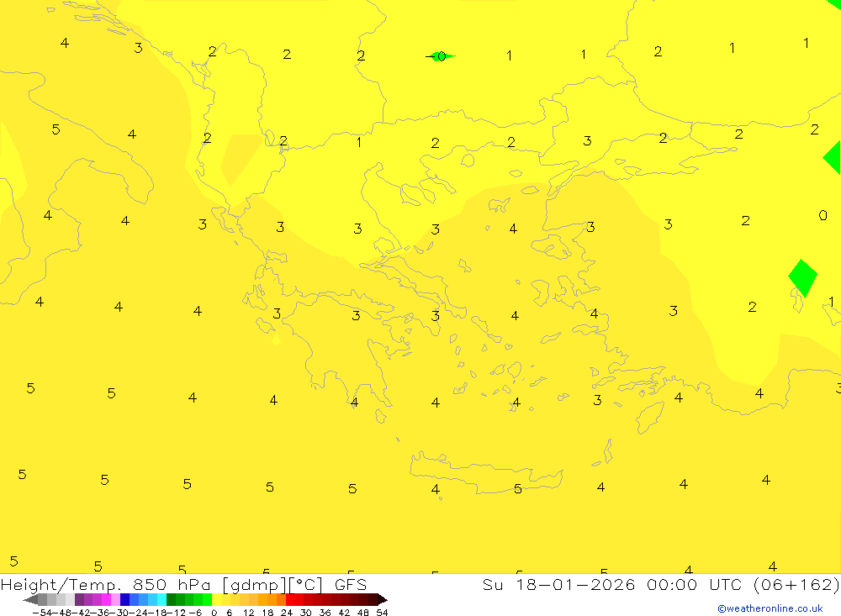This screenshot has width=841, height=616.
Task: Click the forecast date 'Su 18-01-2026'
Action: (x=558, y=585)
